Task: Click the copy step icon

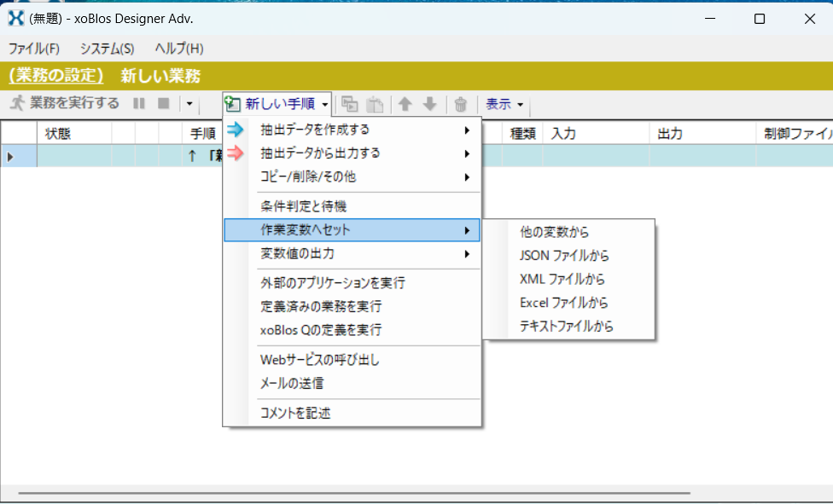Action: (349, 104)
